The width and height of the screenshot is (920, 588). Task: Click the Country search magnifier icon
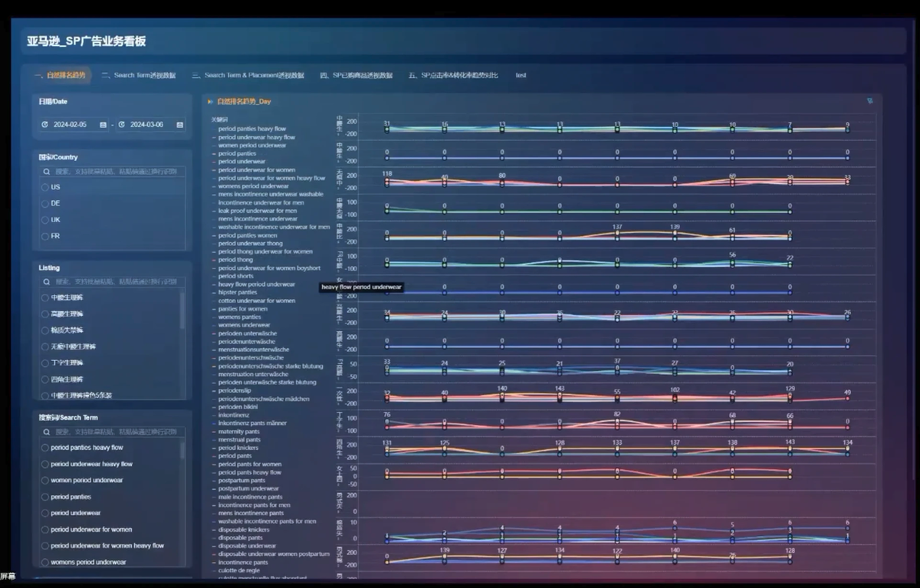tap(48, 172)
